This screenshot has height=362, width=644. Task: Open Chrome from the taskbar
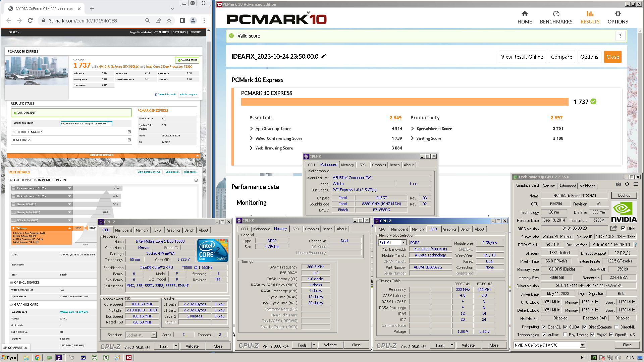coord(37,358)
